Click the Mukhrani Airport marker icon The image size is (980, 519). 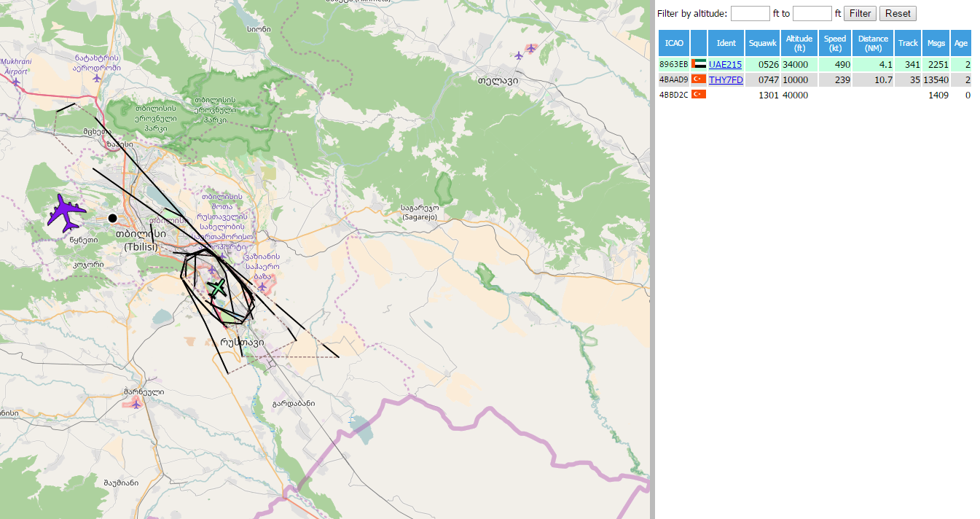(16, 81)
